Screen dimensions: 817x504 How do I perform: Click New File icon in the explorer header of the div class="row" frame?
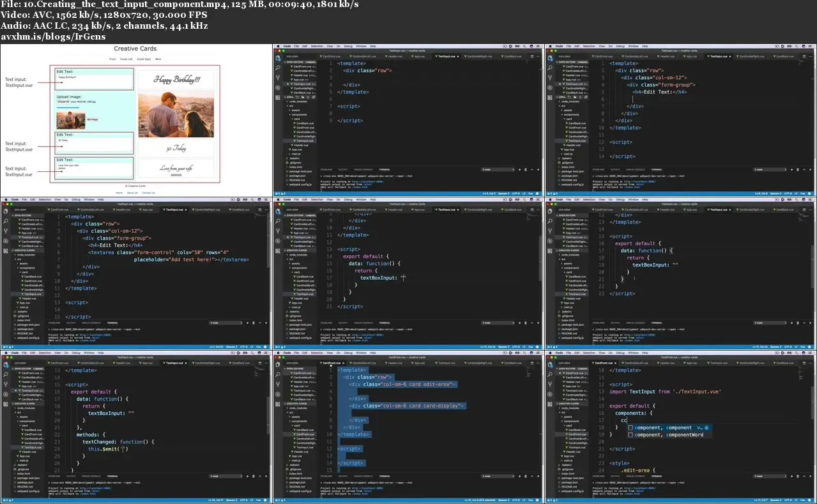pyautogui.click(x=298, y=97)
